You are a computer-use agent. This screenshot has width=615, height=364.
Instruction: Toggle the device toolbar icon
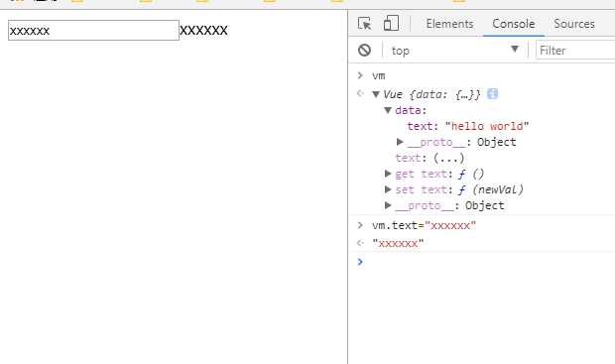pos(391,23)
